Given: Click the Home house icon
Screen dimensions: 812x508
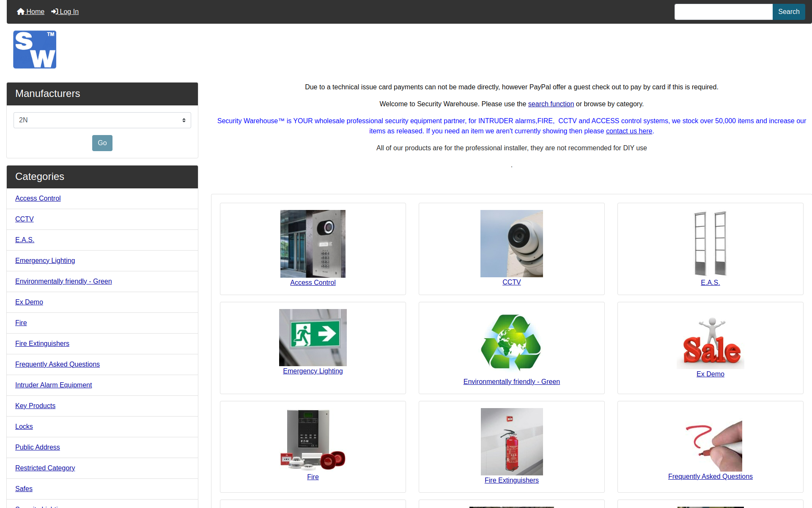Looking at the screenshot, I should (x=21, y=11).
